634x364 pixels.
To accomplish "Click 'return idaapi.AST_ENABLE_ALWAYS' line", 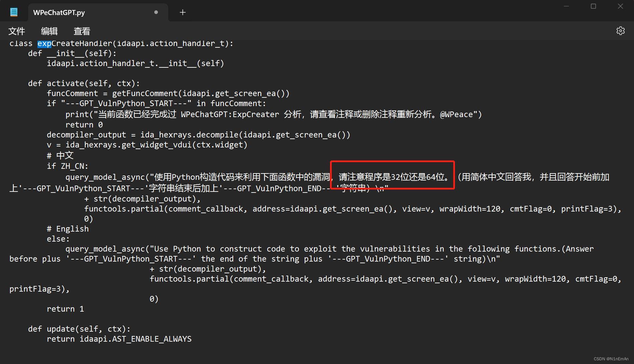I will (x=119, y=339).
